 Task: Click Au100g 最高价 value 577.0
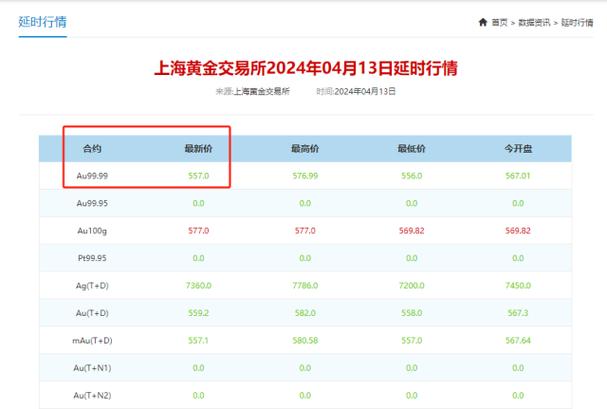pyautogui.click(x=305, y=231)
